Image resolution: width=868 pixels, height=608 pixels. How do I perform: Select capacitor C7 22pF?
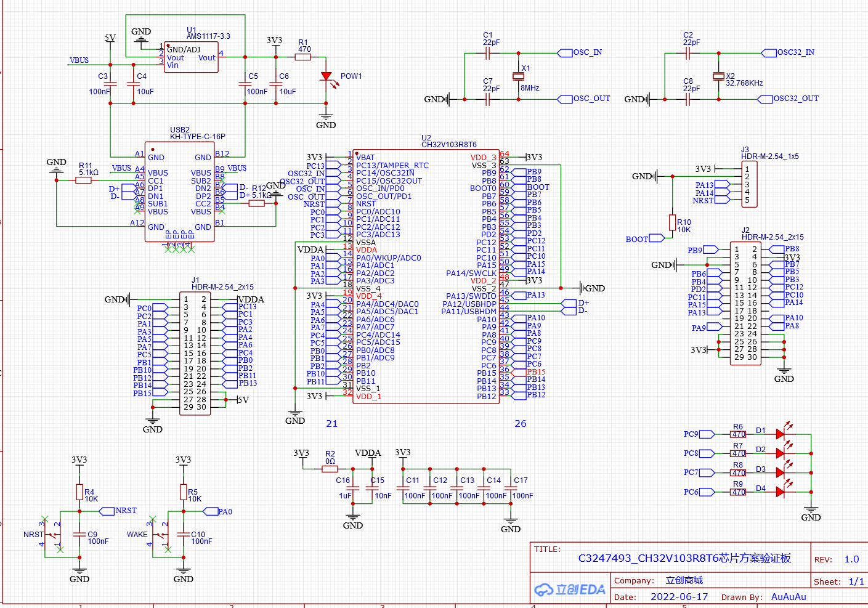(488, 99)
